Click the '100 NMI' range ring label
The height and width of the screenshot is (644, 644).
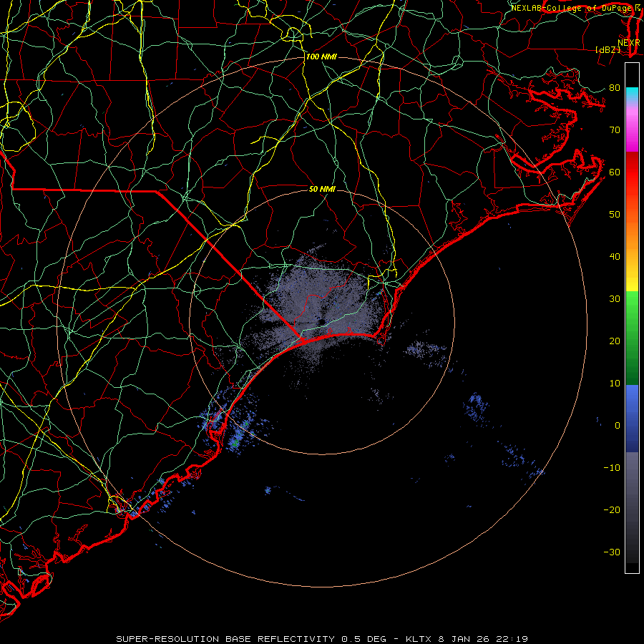321,57
